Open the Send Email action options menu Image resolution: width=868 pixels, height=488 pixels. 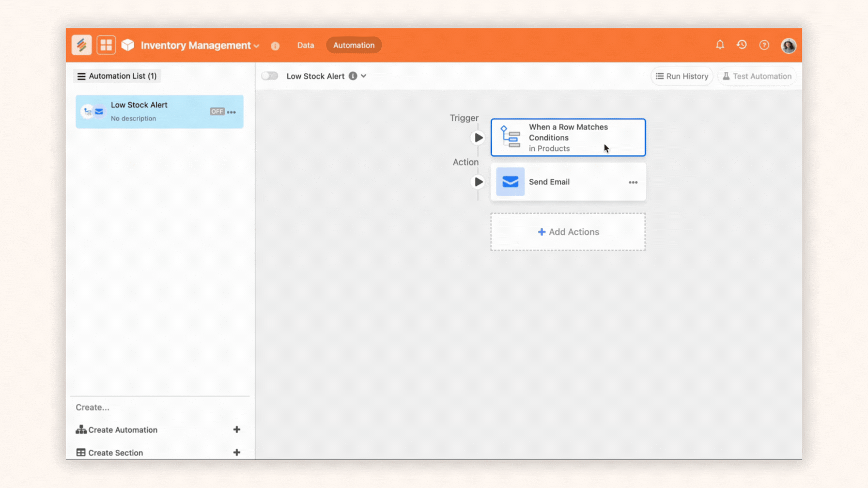click(x=633, y=182)
